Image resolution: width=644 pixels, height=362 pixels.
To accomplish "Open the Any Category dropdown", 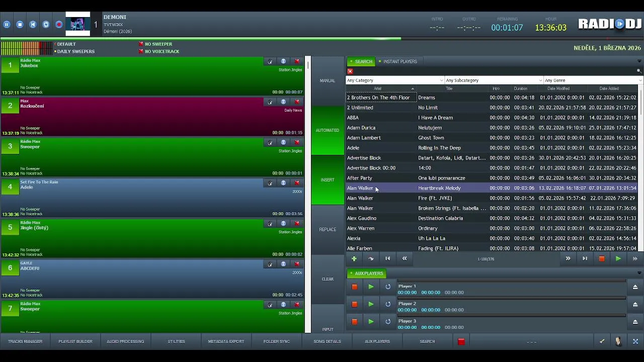I will tap(395, 80).
